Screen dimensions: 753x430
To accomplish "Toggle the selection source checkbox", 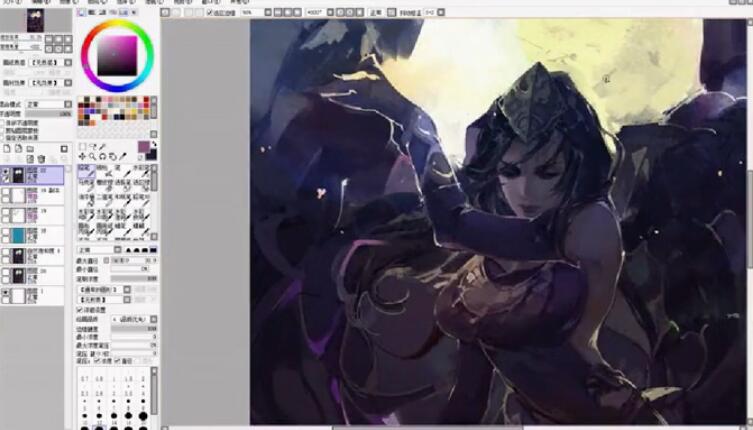I will pos(2,137).
